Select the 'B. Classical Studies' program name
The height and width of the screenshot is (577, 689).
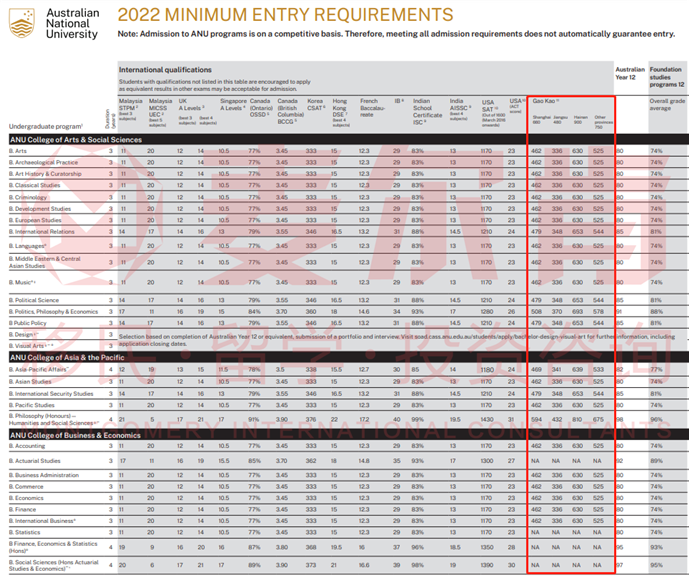(x=34, y=185)
